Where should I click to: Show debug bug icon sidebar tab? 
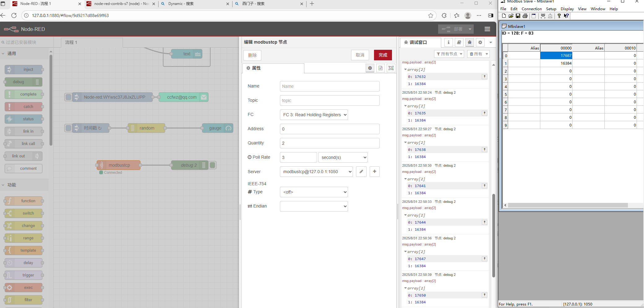point(470,42)
